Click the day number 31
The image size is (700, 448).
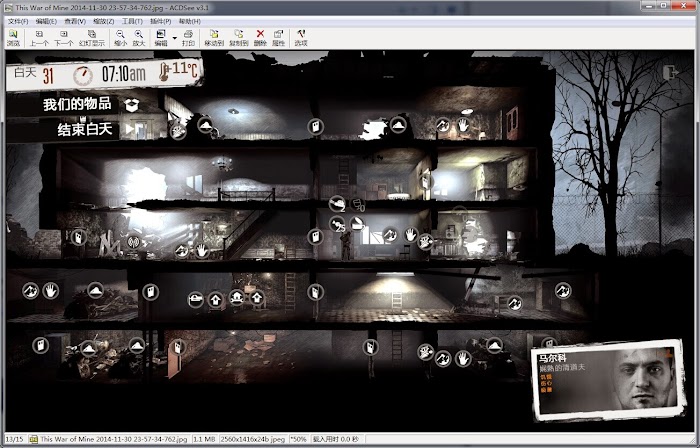(48, 75)
